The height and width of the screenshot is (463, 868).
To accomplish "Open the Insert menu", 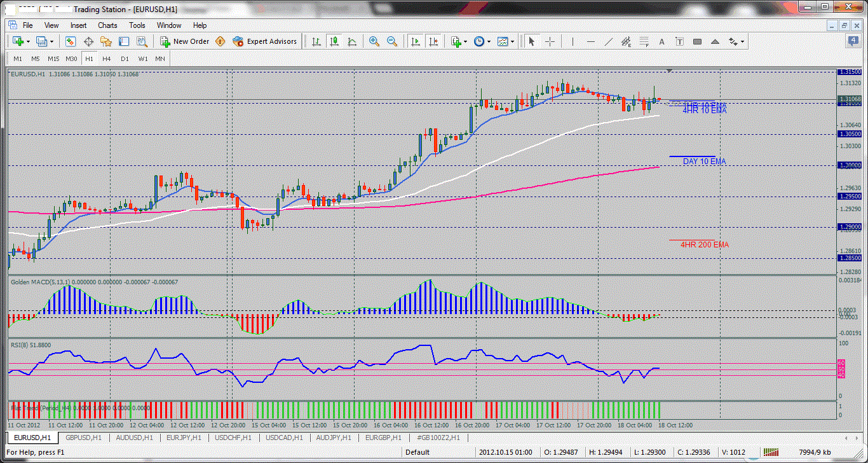I will coord(78,25).
